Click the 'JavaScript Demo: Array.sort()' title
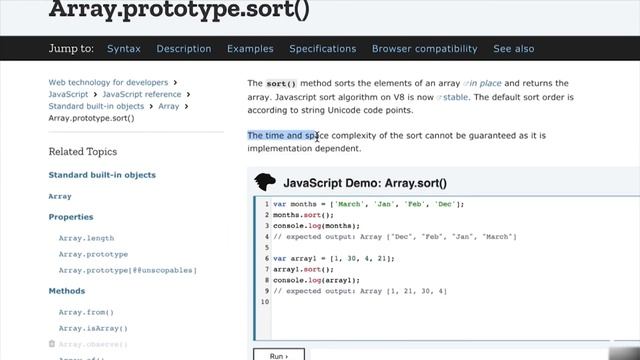This screenshot has height=360, width=640. [x=365, y=183]
